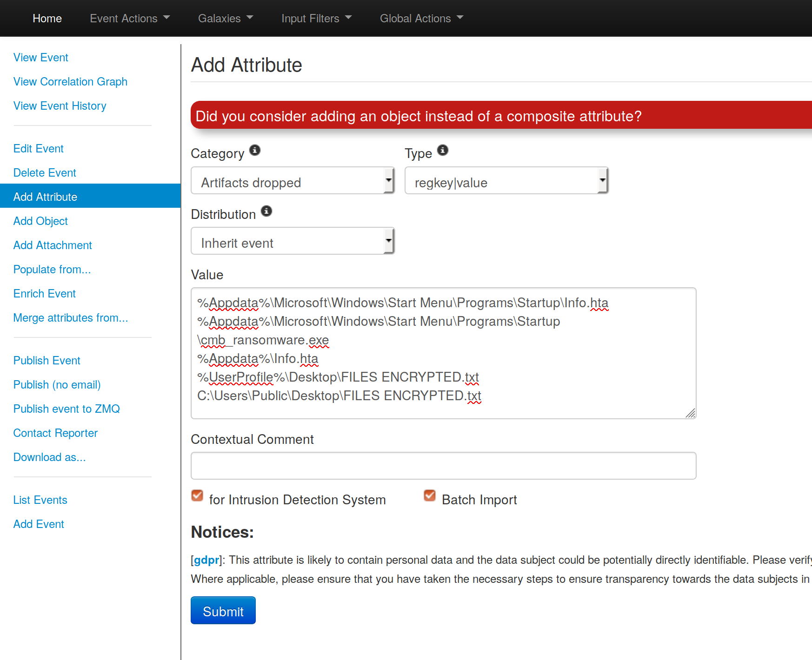
Task: Select Add Object in the sidebar
Action: pyautogui.click(x=40, y=221)
